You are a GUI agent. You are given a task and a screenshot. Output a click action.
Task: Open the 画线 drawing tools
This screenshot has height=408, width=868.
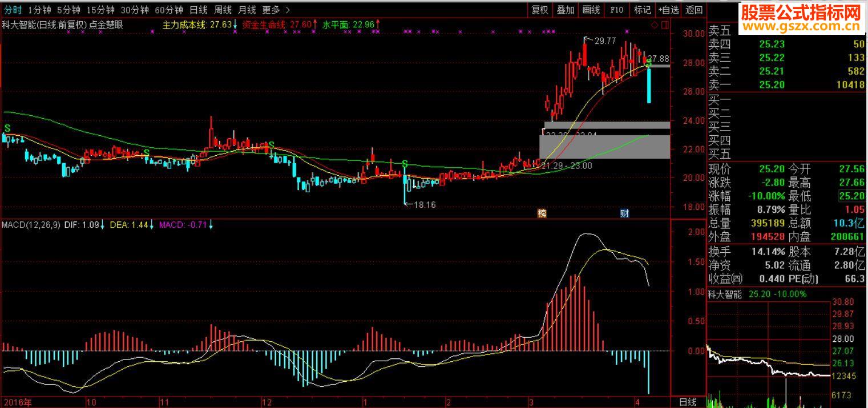(591, 10)
